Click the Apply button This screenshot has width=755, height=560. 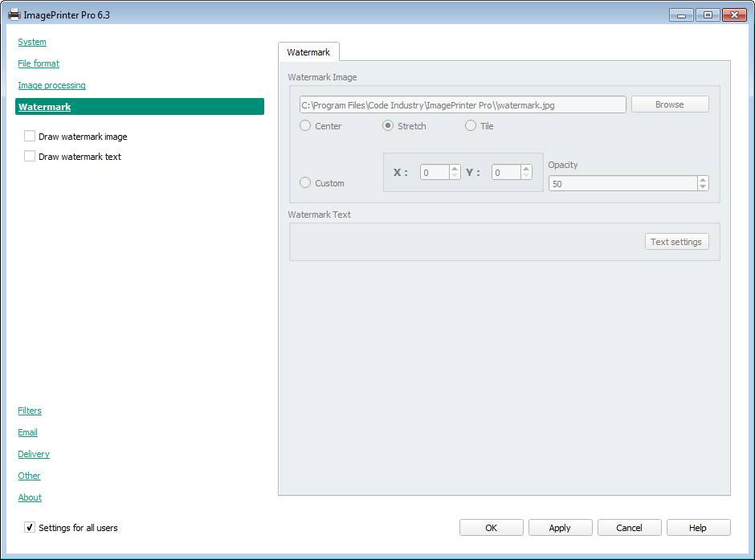point(560,528)
